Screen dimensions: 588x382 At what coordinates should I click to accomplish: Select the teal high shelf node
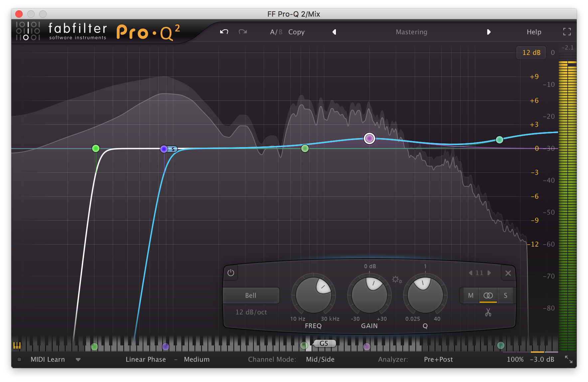point(500,140)
